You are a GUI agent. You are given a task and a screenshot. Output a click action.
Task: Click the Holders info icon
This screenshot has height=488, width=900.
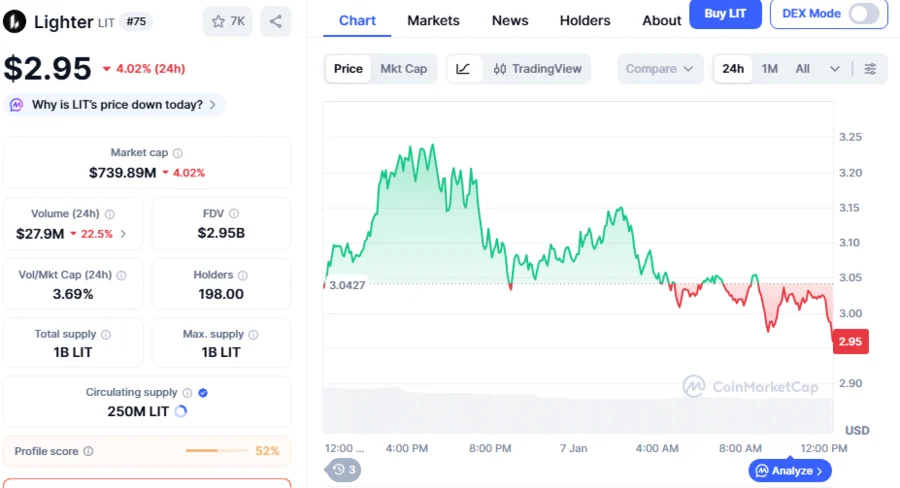[243, 275]
